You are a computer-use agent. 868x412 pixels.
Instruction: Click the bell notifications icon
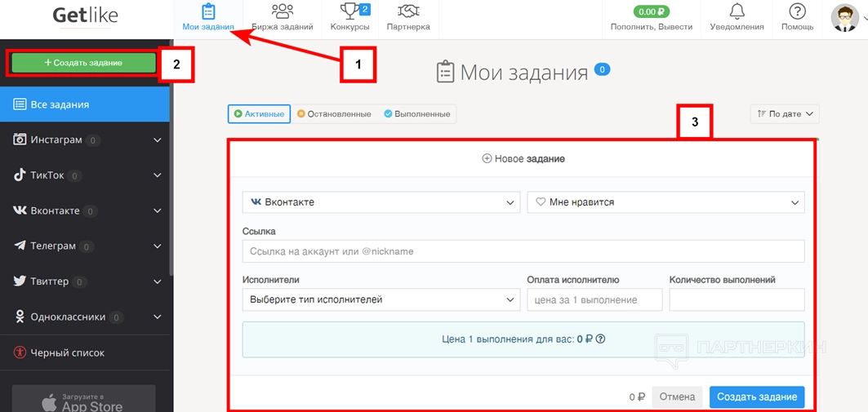[737, 11]
